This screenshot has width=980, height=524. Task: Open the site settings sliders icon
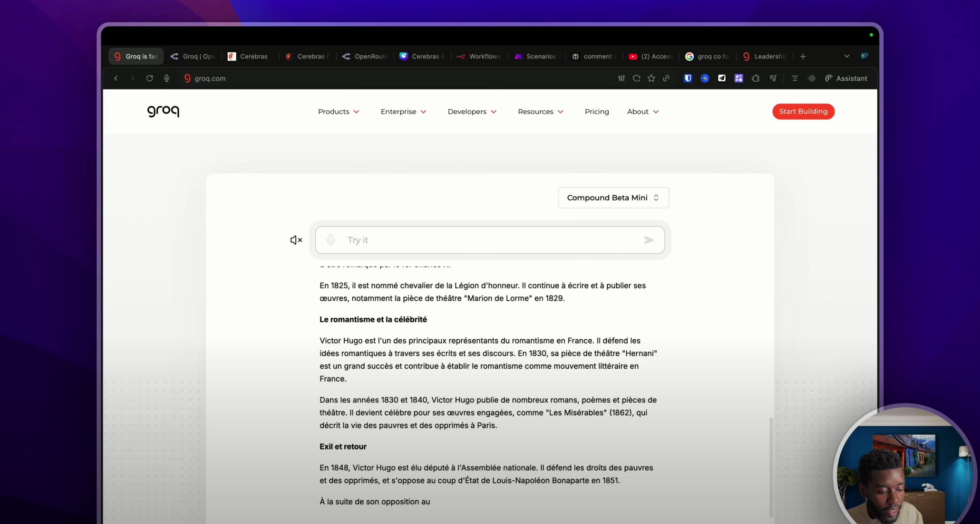click(621, 78)
